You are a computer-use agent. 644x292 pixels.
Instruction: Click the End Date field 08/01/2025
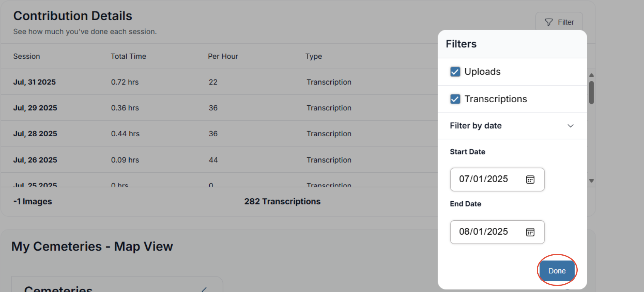(x=497, y=232)
